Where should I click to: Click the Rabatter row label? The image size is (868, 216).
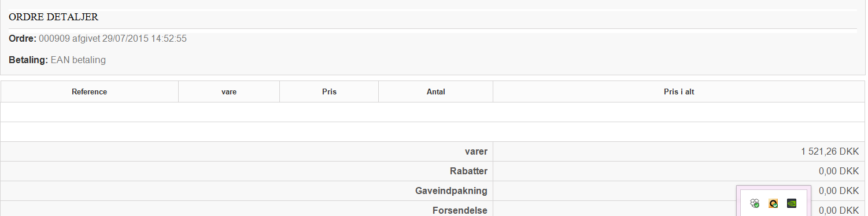pos(468,171)
